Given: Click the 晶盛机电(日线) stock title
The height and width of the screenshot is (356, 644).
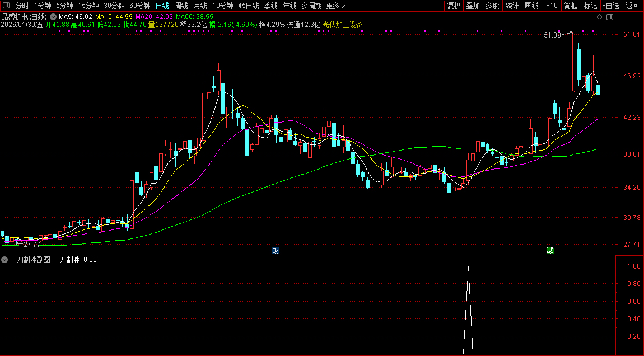Looking at the screenshot, I should 24,17.
